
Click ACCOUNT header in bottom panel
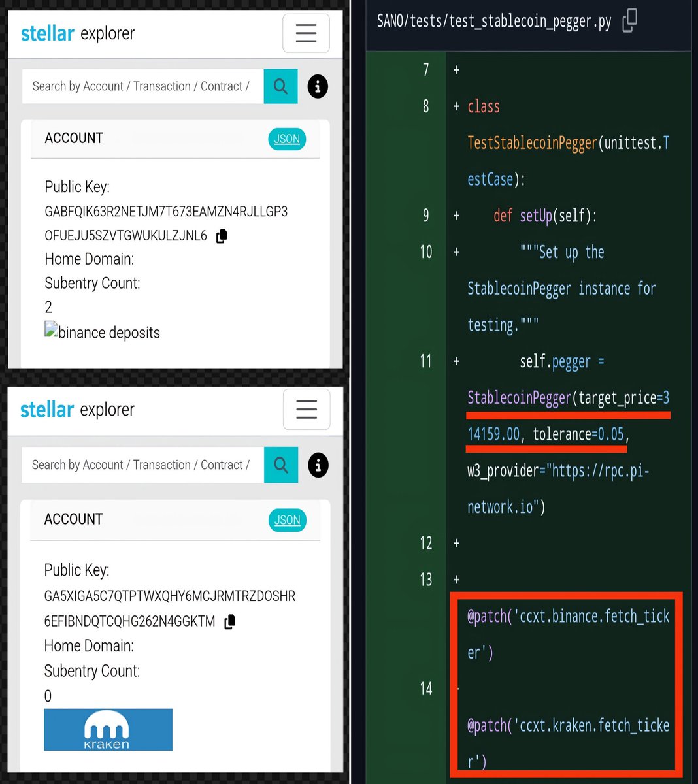click(73, 519)
